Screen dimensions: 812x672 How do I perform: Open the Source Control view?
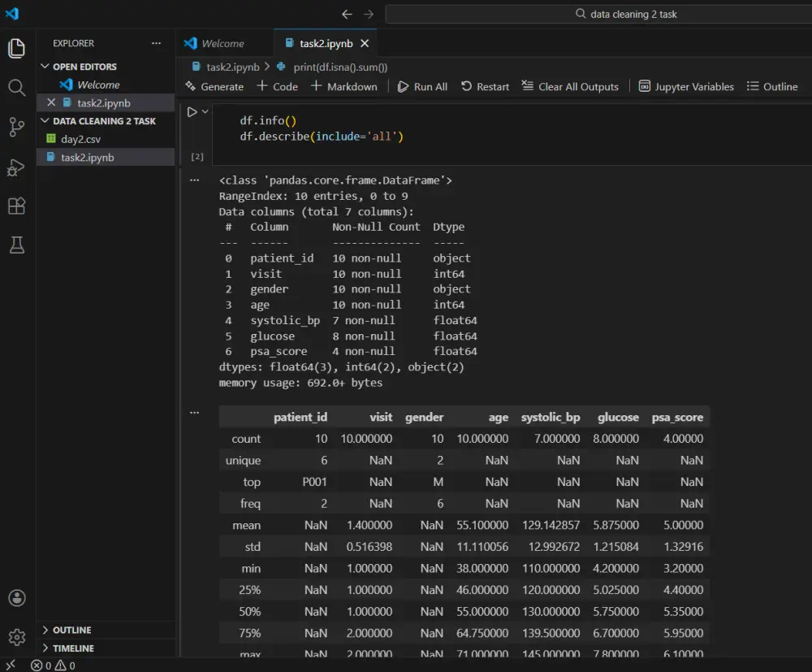point(16,127)
